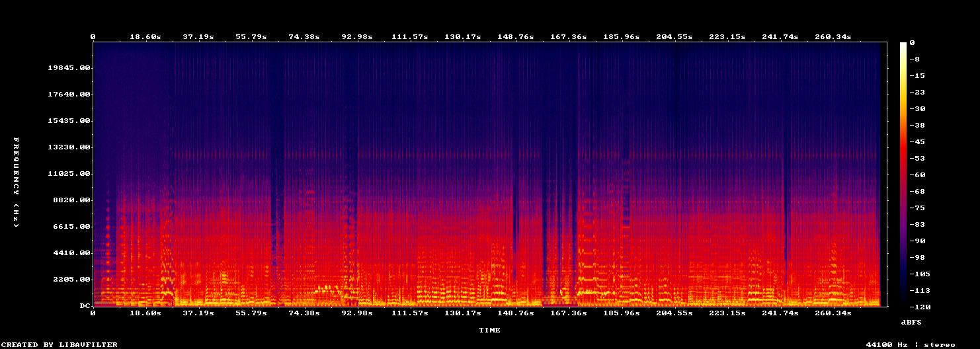Pick the 11025.00 frequency label
This screenshot has width=980, height=349.
[x=69, y=174]
